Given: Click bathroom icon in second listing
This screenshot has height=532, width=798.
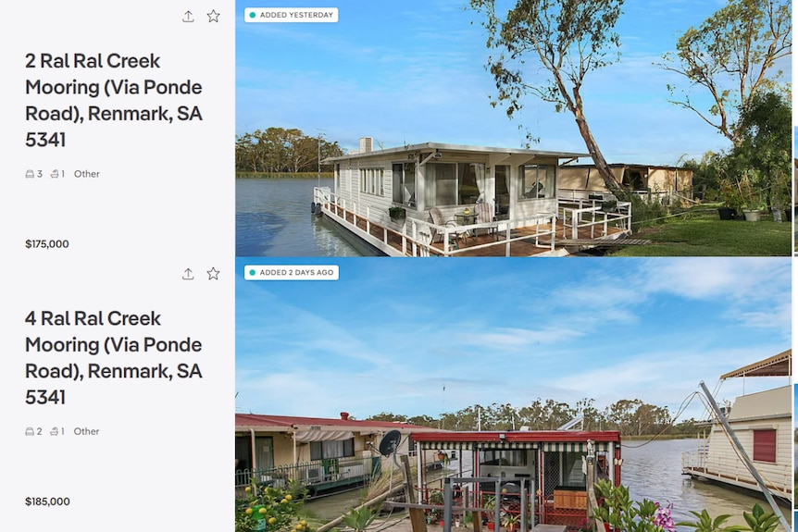Looking at the screenshot, I should click(55, 431).
